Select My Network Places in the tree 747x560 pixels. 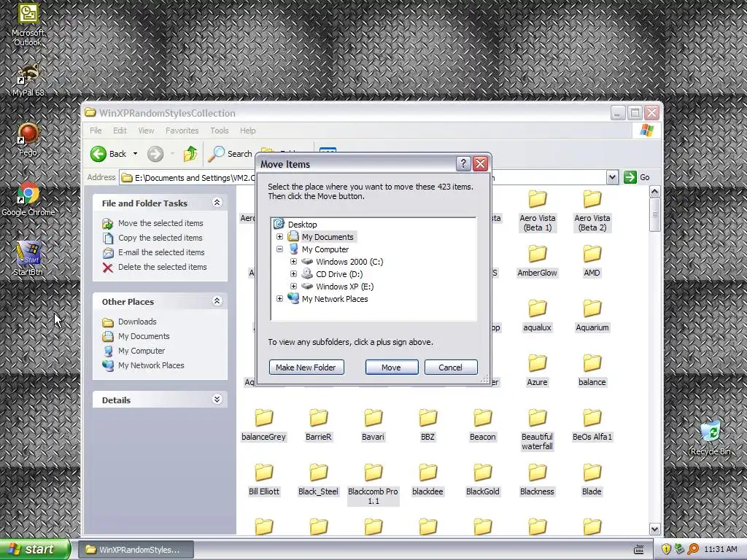(x=334, y=298)
